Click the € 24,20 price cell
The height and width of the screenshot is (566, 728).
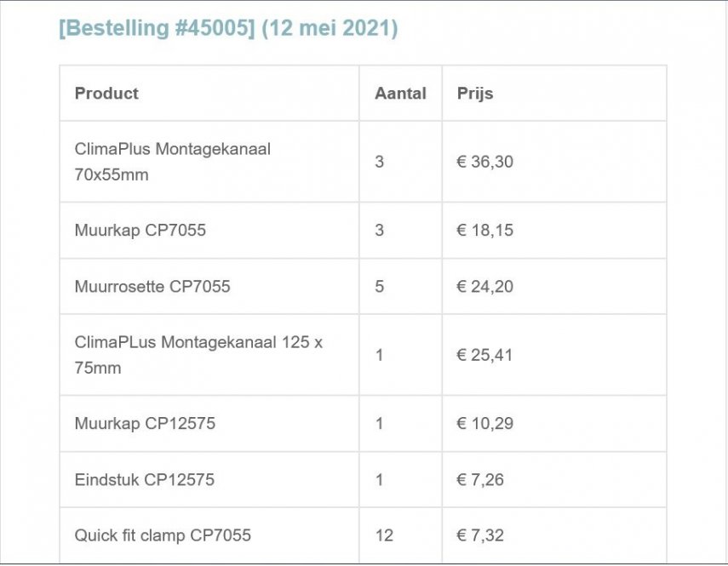click(485, 287)
